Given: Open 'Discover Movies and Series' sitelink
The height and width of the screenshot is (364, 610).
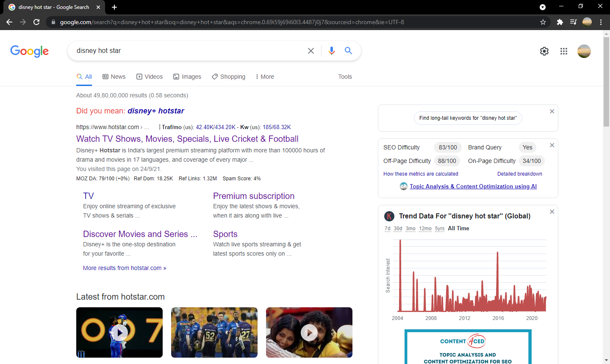Looking at the screenshot, I should (x=140, y=234).
